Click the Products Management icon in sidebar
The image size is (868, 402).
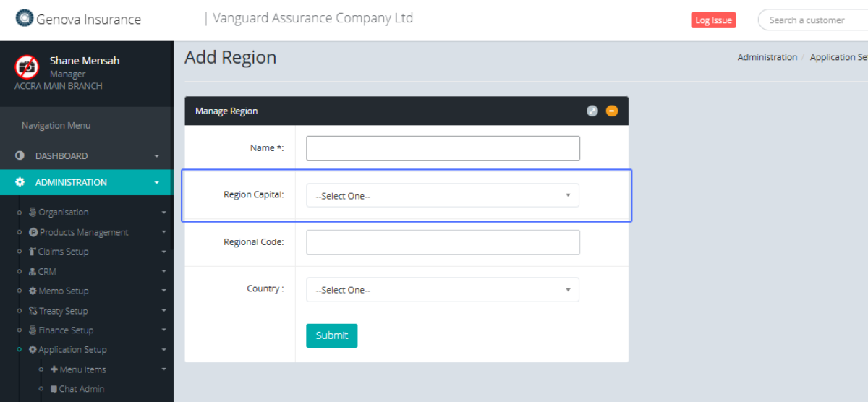(33, 232)
